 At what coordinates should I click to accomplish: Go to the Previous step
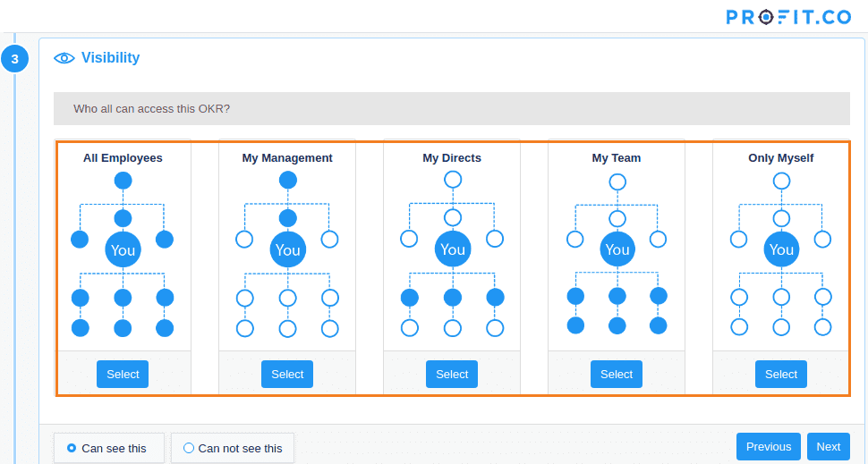click(x=769, y=446)
